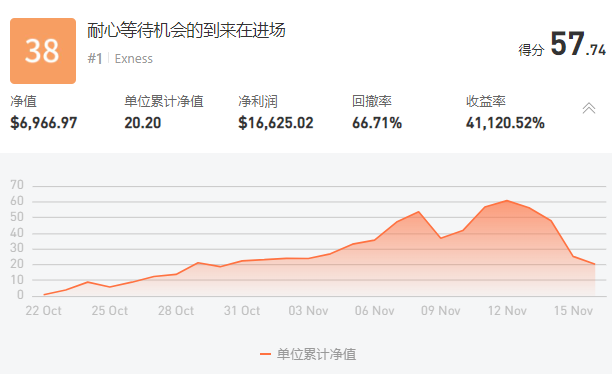This screenshot has width=612, height=374.
Task: Click the drawdown value 66.71%
Action: (377, 123)
